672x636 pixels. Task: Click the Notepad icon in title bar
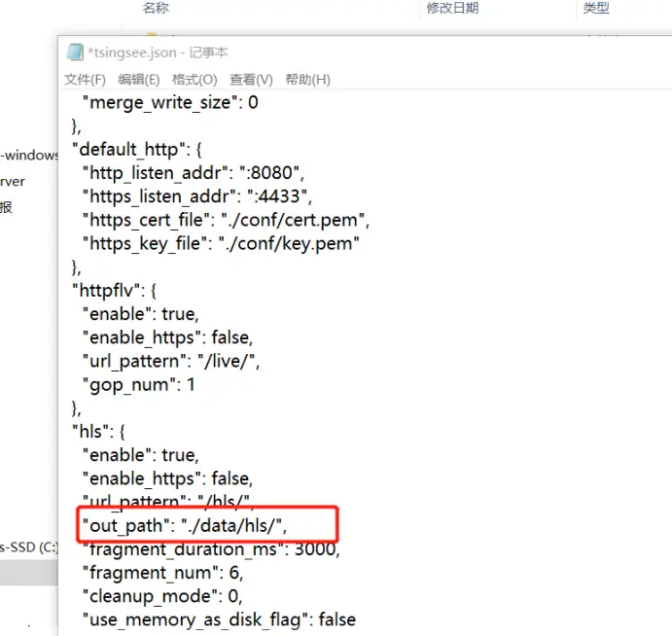[74, 53]
